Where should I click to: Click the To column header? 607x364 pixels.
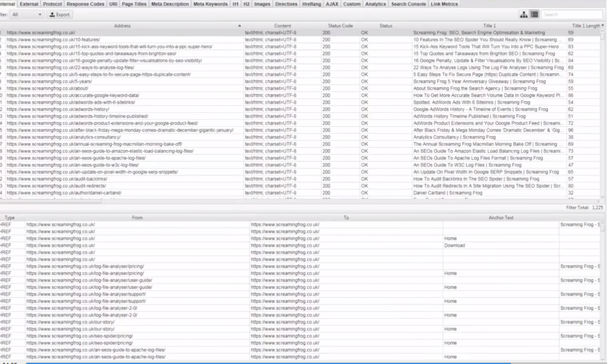pyautogui.click(x=346, y=217)
